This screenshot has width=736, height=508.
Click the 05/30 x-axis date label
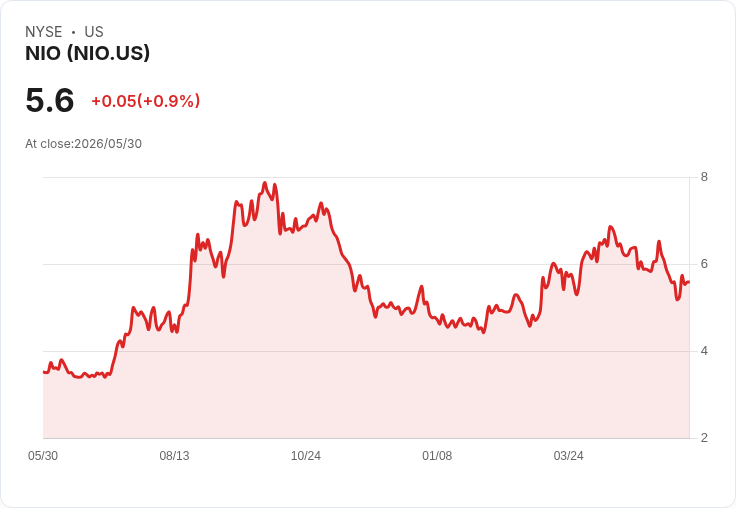click(x=43, y=456)
